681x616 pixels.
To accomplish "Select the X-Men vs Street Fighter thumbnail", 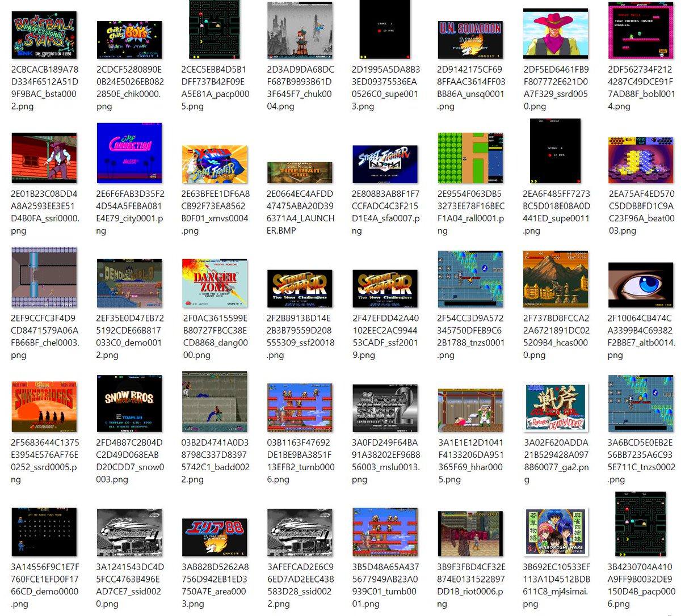I will tap(215, 164).
